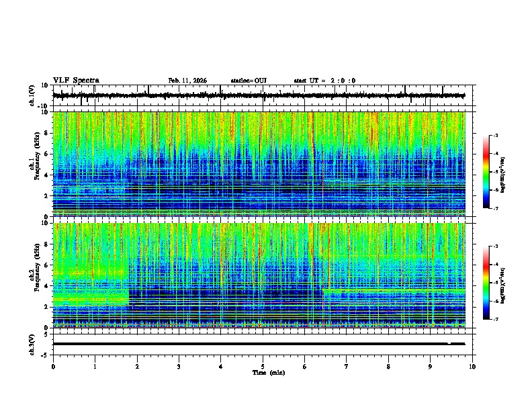Click the ch.3 voltage trace line
This screenshot has width=532, height=411.
pos(259,344)
